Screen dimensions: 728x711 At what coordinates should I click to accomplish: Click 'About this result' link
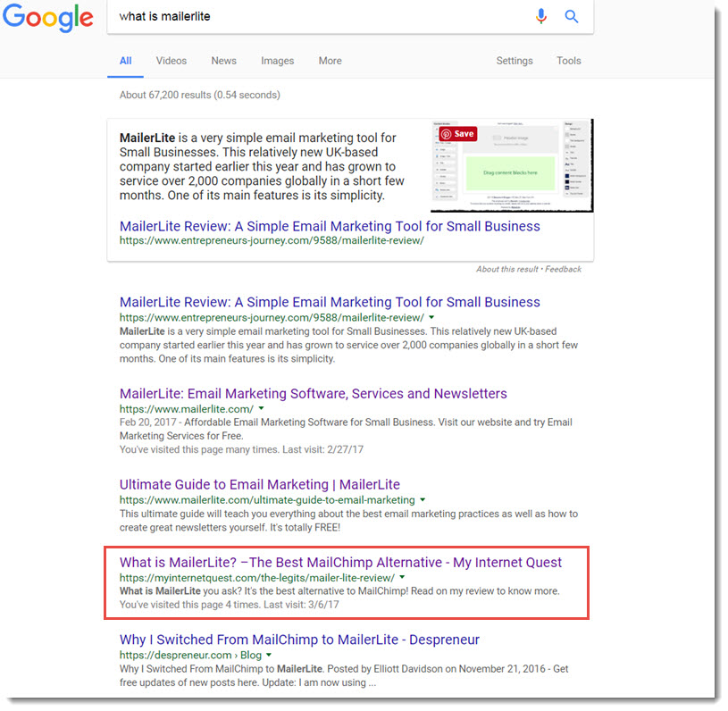coord(507,270)
